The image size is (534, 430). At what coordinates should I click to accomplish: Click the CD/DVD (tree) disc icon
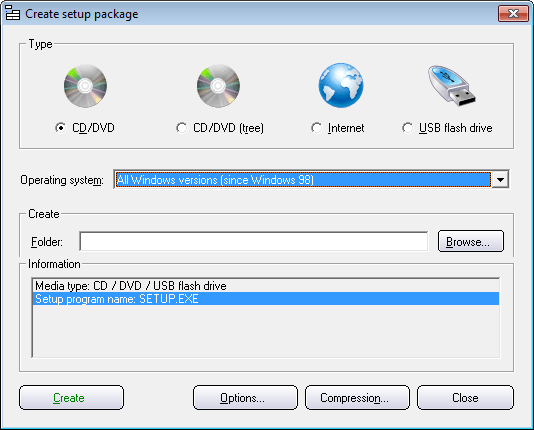(x=218, y=86)
